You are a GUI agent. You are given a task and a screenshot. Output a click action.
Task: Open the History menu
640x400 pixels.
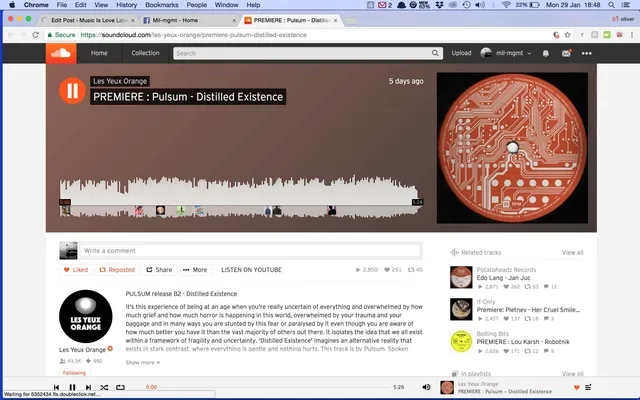tap(127, 5)
